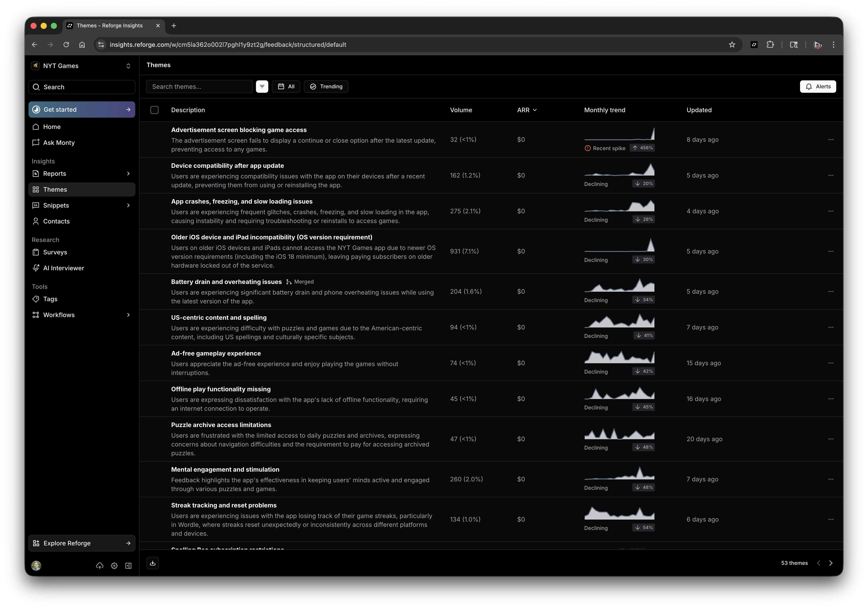Screen dimensions: 868x609
Task: Open the ARR sort dropdown
Action: coord(527,110)
